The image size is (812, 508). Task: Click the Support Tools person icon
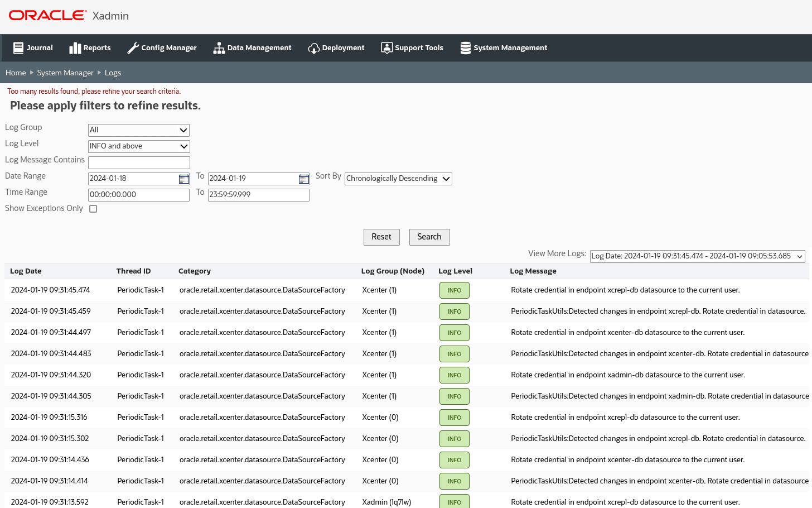click(x=386, y=48)
